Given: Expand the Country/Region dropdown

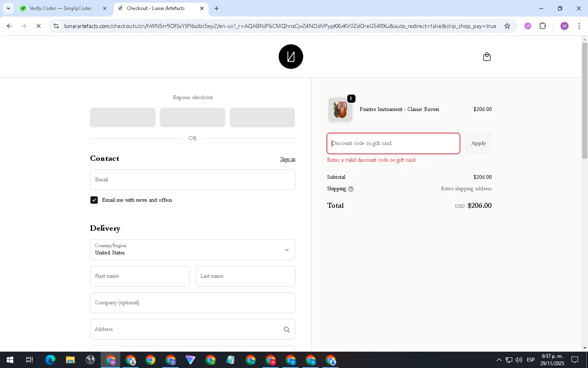Looking at the screenshot, I should point(192,250).
